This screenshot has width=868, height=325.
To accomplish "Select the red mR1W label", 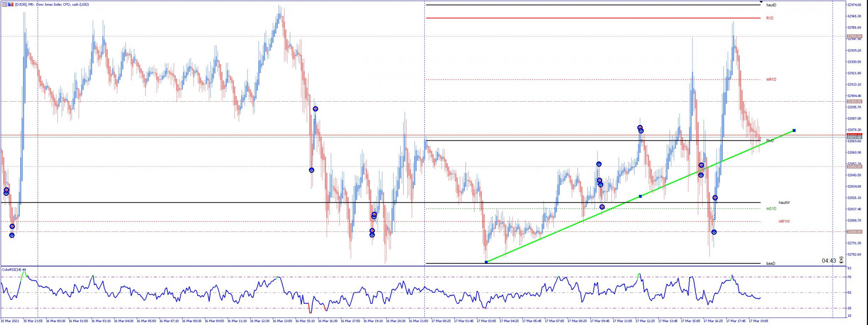I will click(x=784, y=221).
